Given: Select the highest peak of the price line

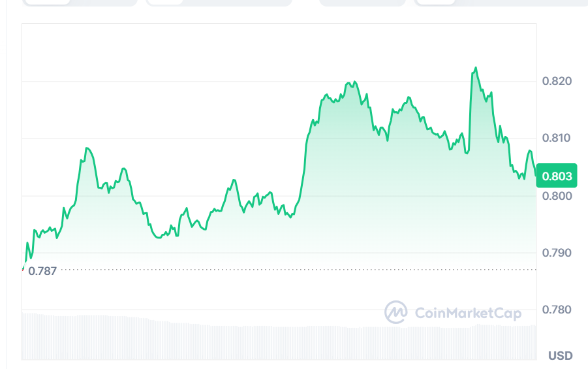Looking at the screenshot, I should [475, 67].
